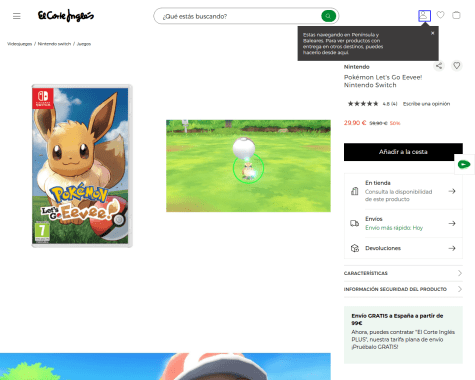Click the Envío GRATIS promo box
This screenshot has width=475, height=380.
coord(403,335)
